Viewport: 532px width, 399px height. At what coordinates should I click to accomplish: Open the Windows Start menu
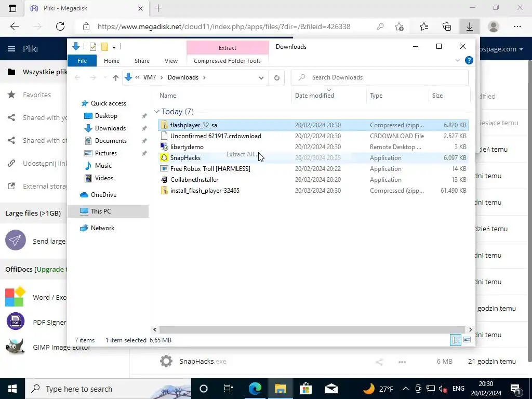12,389
